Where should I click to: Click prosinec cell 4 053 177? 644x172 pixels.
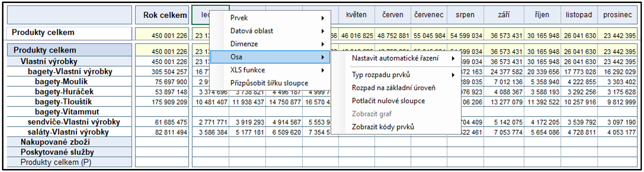click(x=618, y=132)
